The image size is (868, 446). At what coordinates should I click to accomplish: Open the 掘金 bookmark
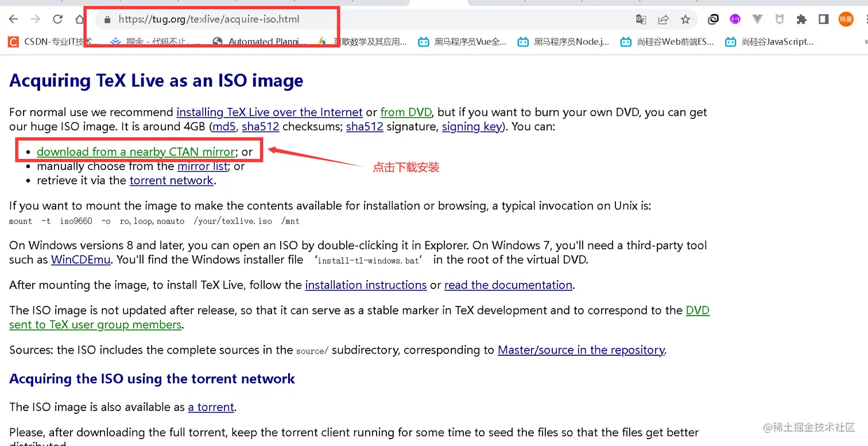coord(156,41)
